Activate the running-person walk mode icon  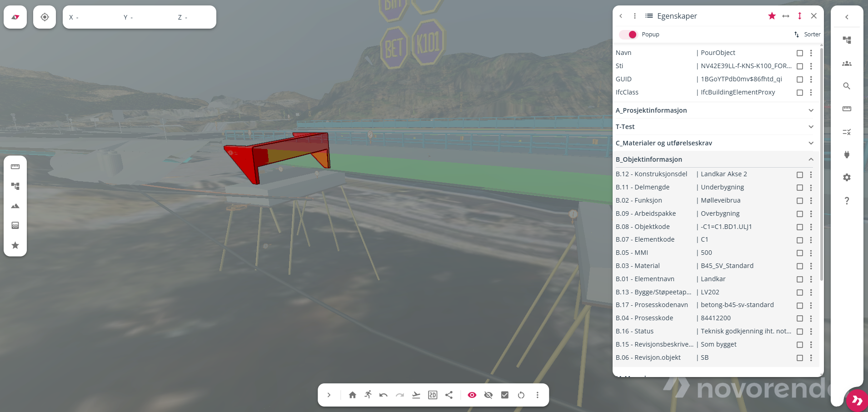[368, 395]
